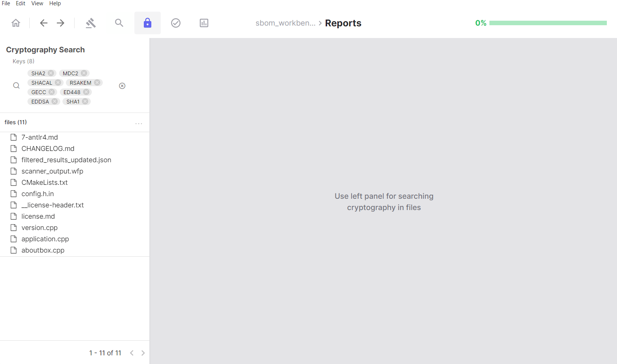Open the Help menu

[x=55, y=3]
